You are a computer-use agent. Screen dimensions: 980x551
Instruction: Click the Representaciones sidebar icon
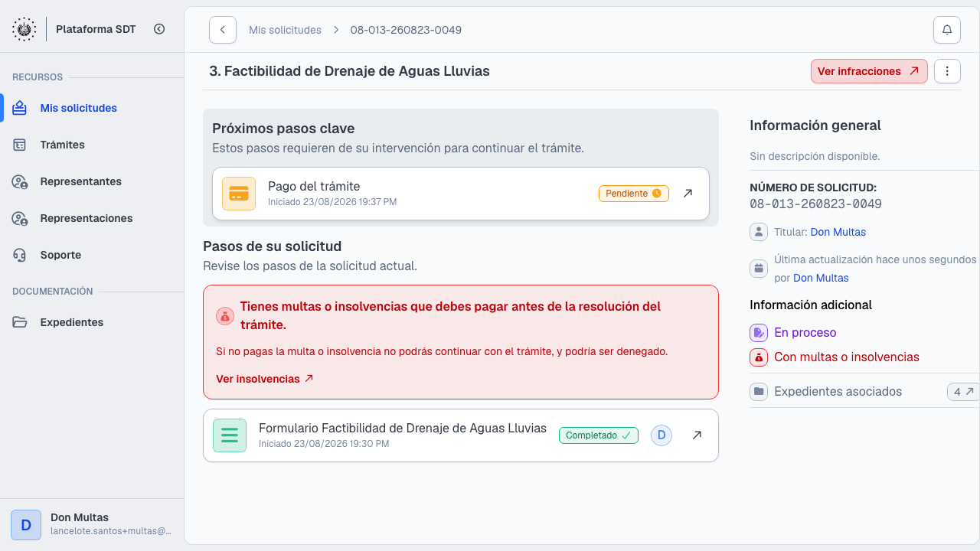point(20,218)
